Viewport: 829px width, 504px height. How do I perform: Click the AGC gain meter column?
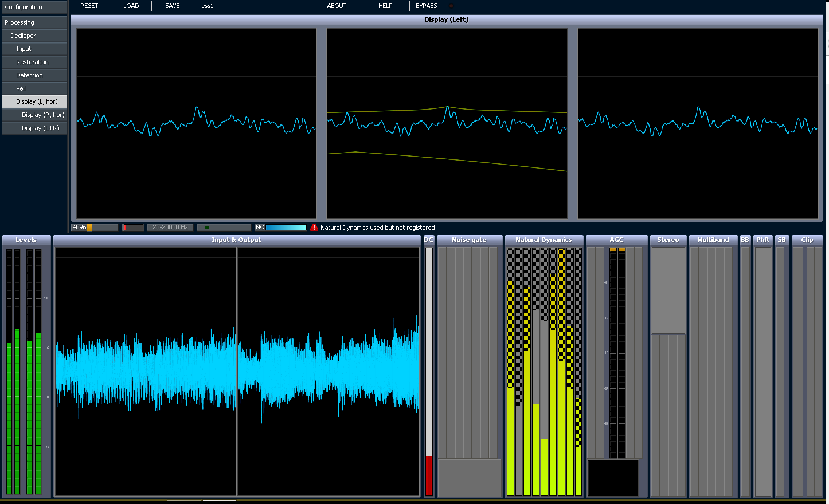[617, 353]
